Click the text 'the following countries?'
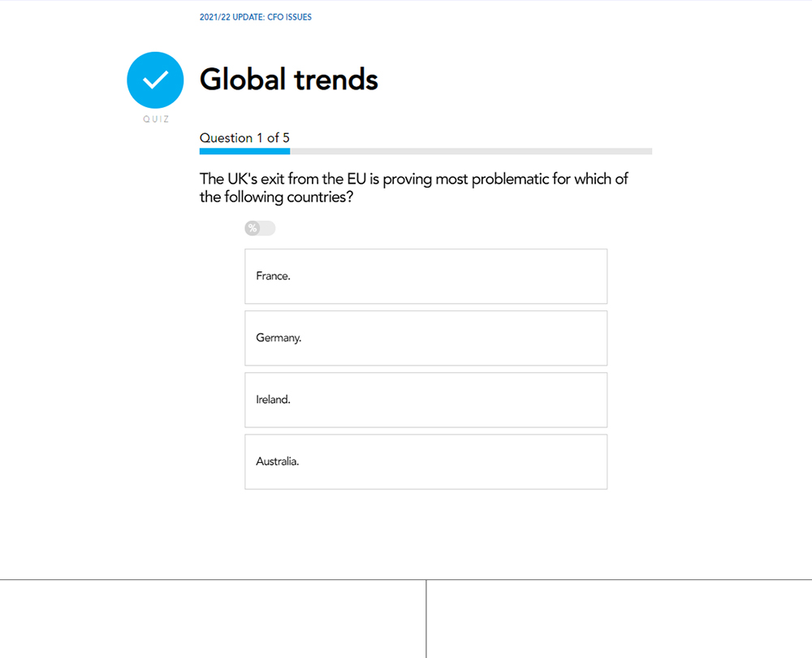 coord(276,197)
